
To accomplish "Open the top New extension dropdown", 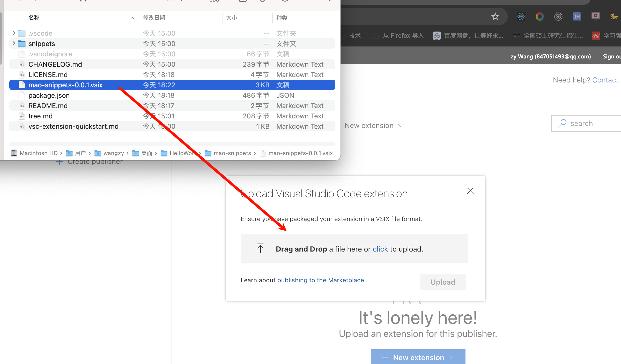I will pyautogui.click(x=374, y=125).
